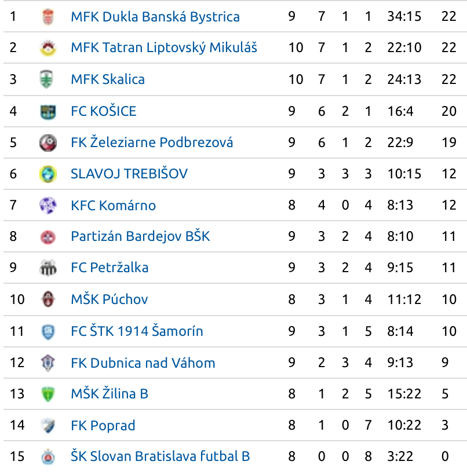Open the MFK Dukla Banská Bystrica link
Image resolution: width=467 pixels, height=476 pixels.
[x=155, y=16]
